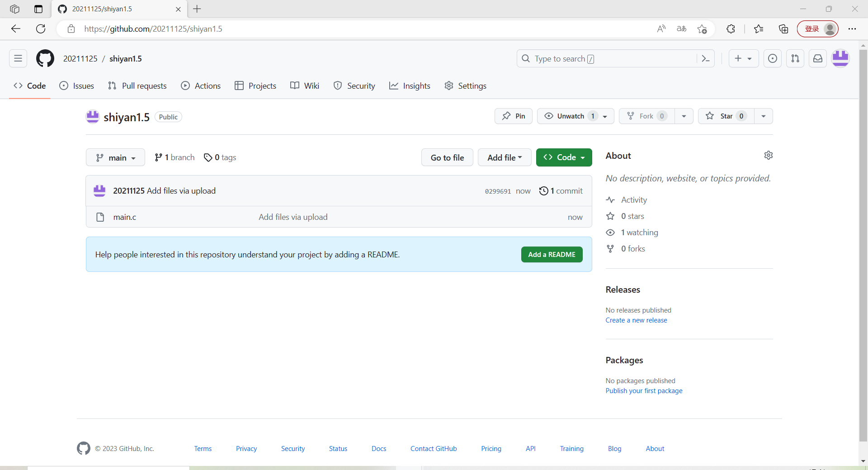The image size is (868, 470).
Task: Click the commit author avatar icon
Action: point(99,190)
